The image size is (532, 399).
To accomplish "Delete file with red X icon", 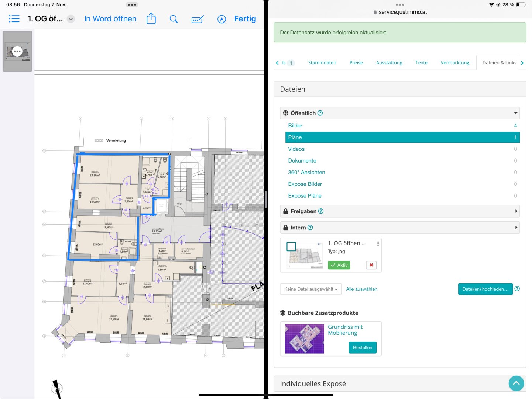I will point(371,265).
